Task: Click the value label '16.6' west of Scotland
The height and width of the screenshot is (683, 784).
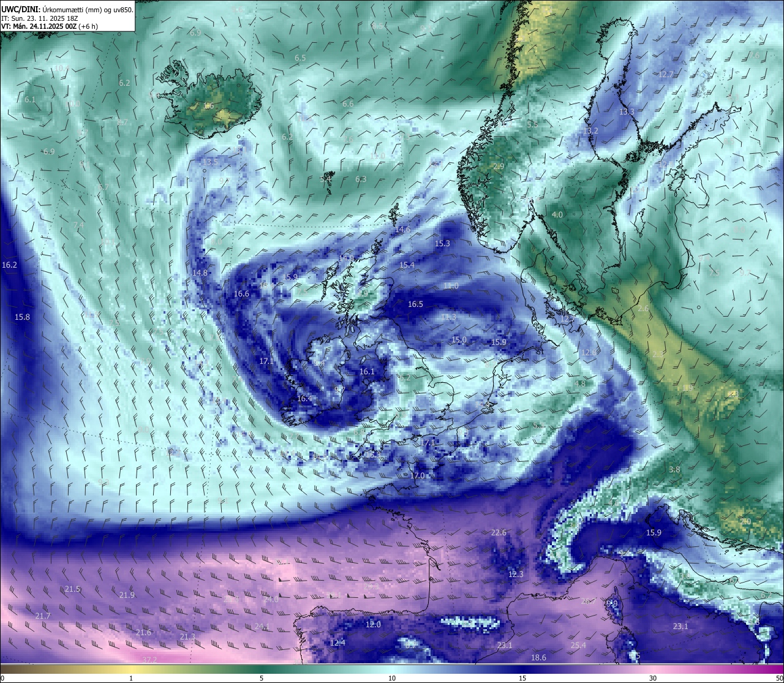Action: pos(241,294)
